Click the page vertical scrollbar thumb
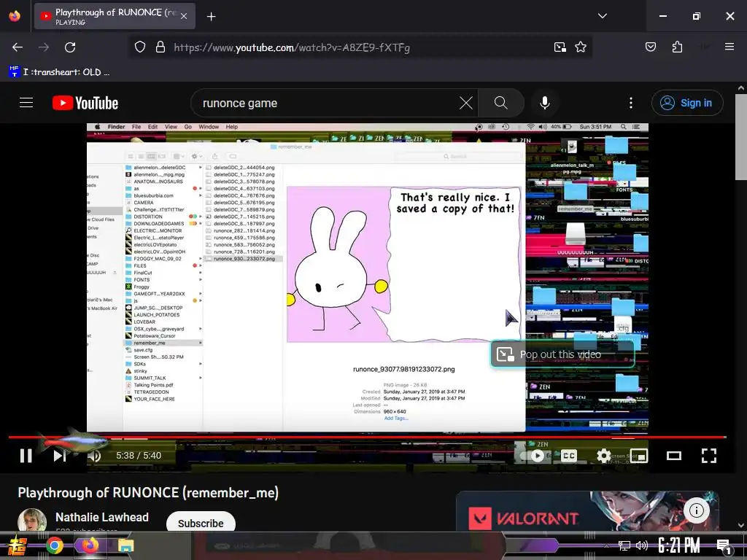747x560 pixels. click(741, 137)
